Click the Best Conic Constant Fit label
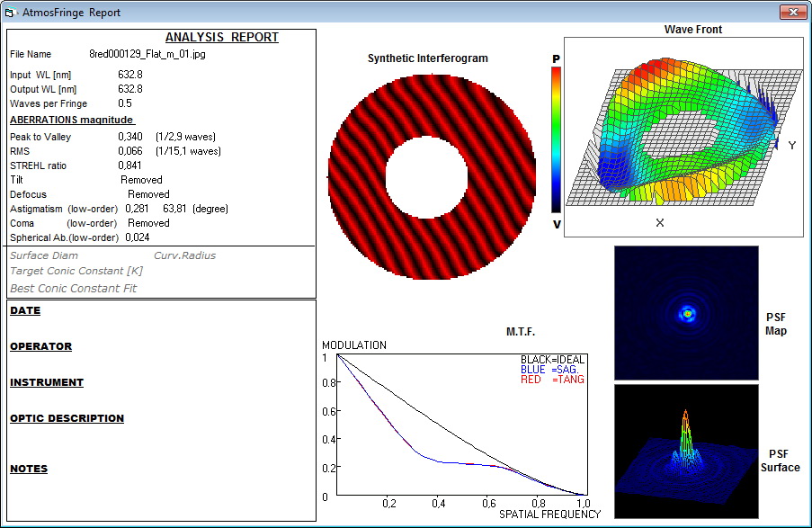 coord(74,289)
